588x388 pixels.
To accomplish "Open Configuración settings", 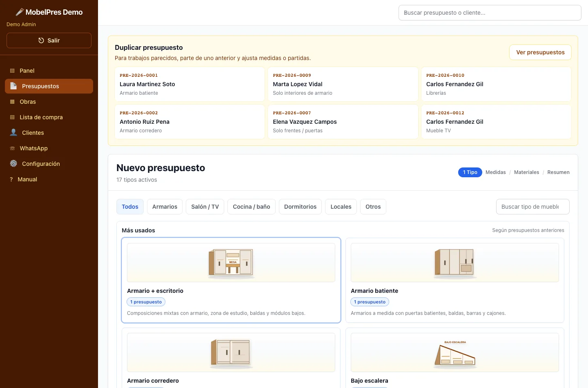I will [x=49, y=164].
